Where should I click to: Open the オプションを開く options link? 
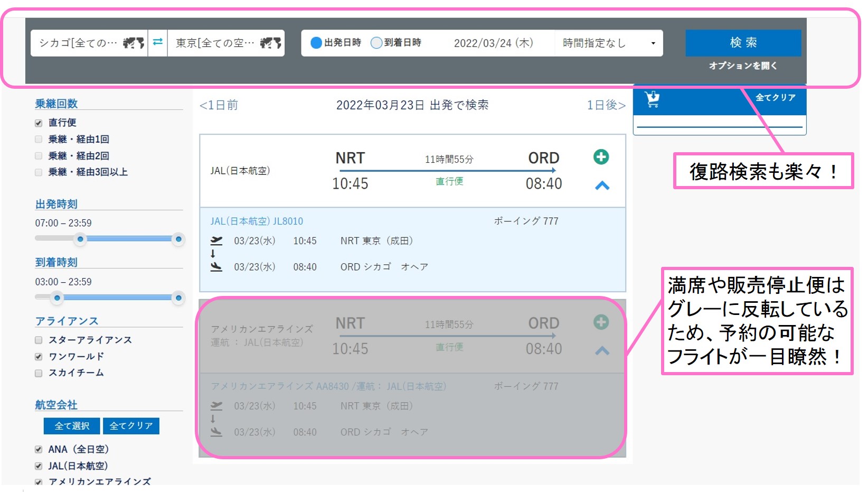[743, 66]
